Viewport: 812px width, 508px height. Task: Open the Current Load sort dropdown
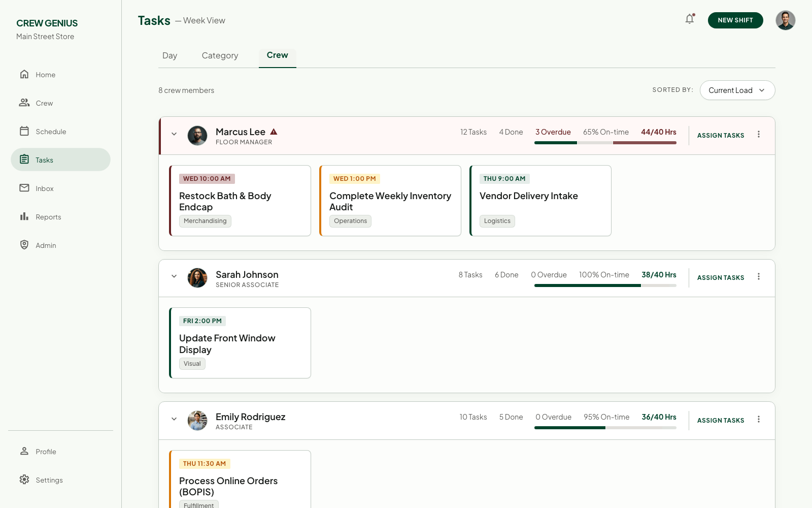[x=737, y=90]
